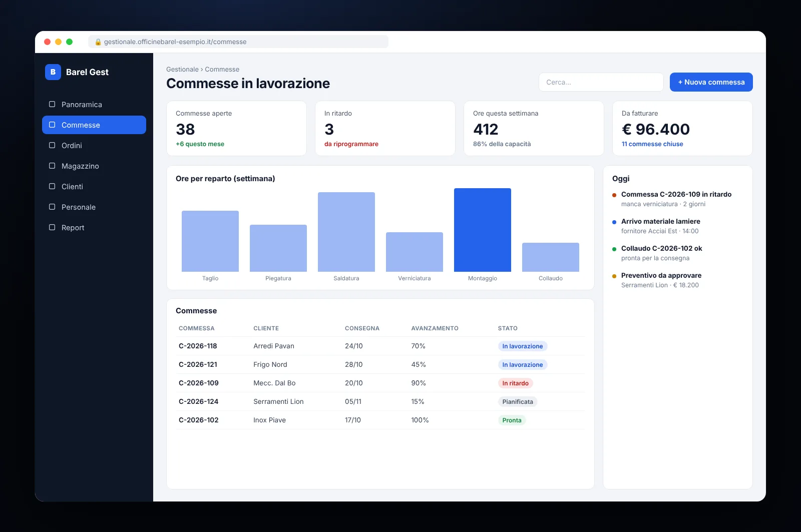The height and width of the screenshot is (532, 801).
Task: Click Gestionale in the breadcrumb
Action: coord(182,70)
